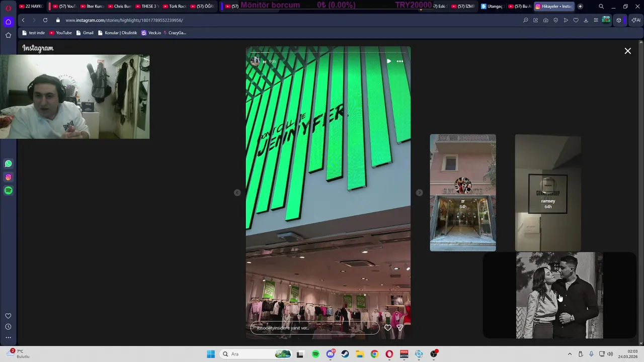The width and height of the screenshot is (644, 362).
Task: Open the test indir bookmark
Action: coord(34,33)
